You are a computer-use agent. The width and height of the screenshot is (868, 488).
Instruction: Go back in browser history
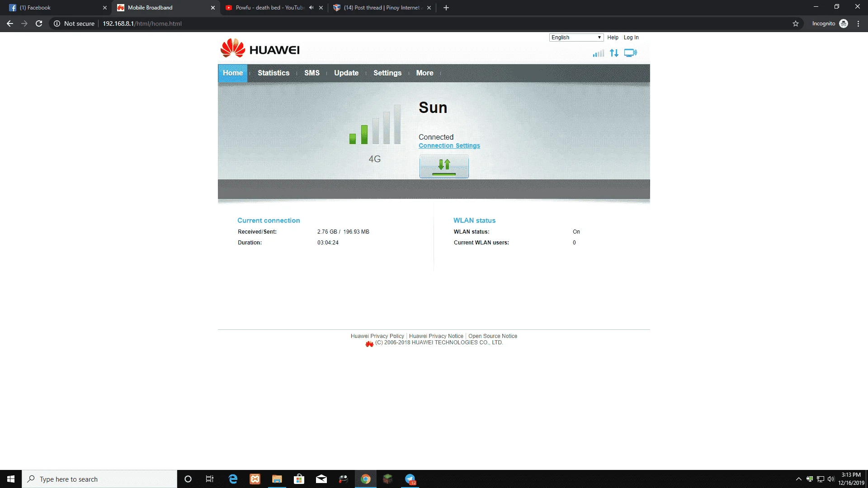[10, 23]
